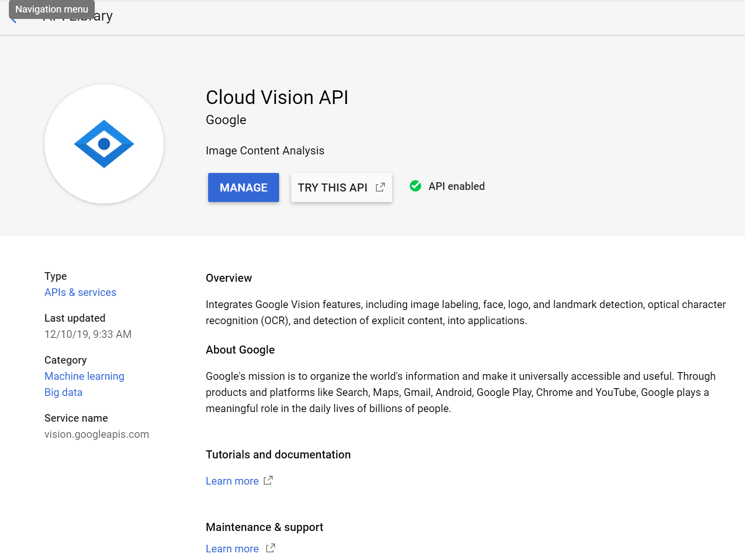This screenshot has height=560, width=745.
Task: Click the About Google heading
Action: (x=240, y=350)
